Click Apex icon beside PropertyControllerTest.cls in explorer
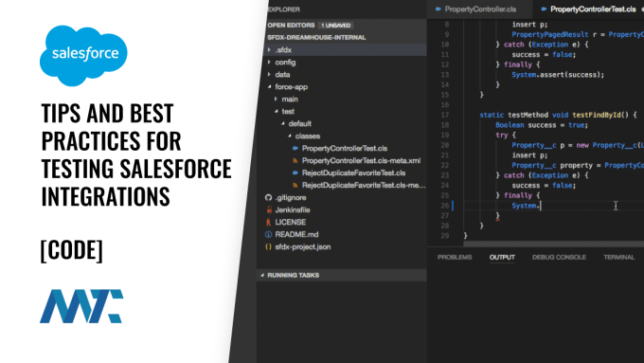 click(x=295, y=149)
